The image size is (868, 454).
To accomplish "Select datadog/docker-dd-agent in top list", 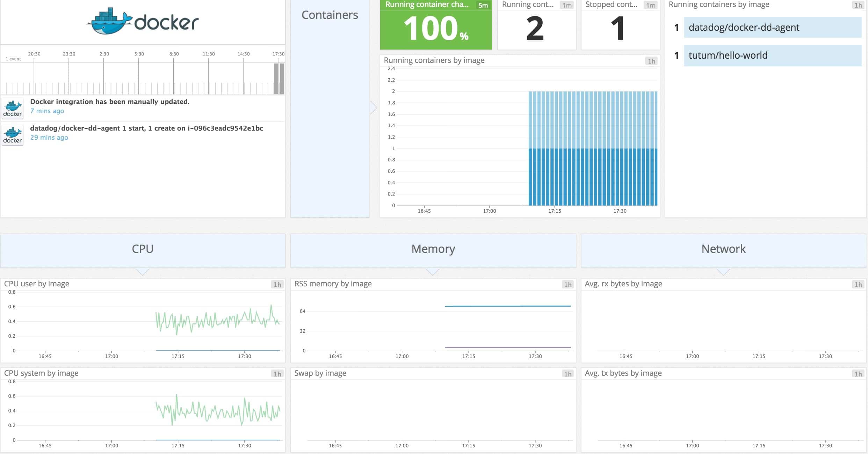I will pos(773,27).
